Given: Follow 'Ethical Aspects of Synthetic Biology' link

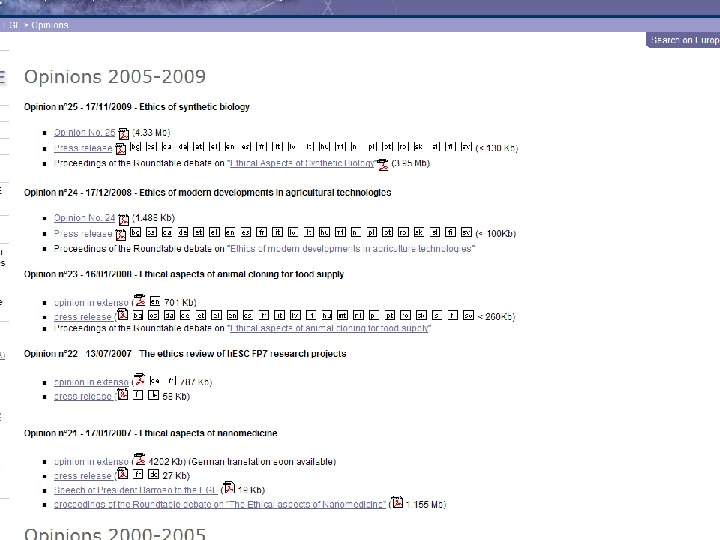Looking at the screenshot, I should (x=302, y=163).
